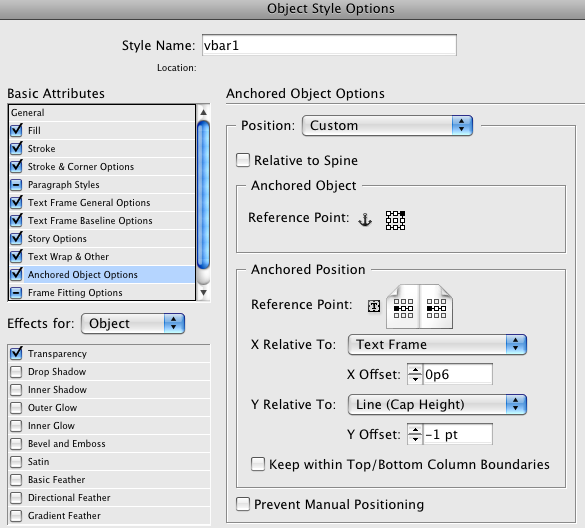Toggle Anchored Object Options checkbox
This screenshot has width=585, height=528.
point(16,274)
